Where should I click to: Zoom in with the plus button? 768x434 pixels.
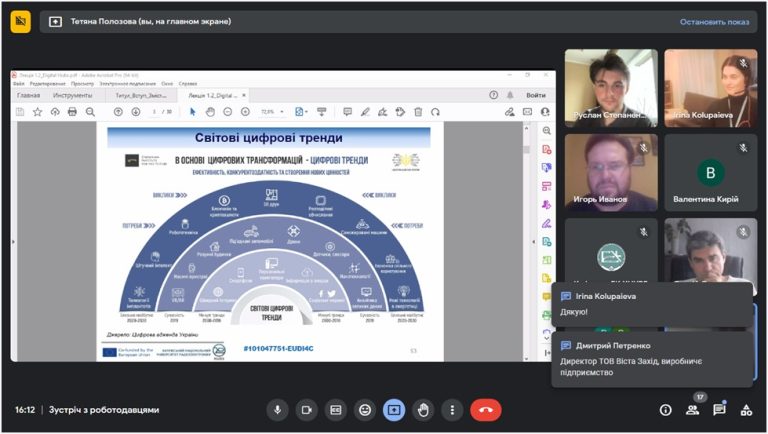click(x=245, y=112)
